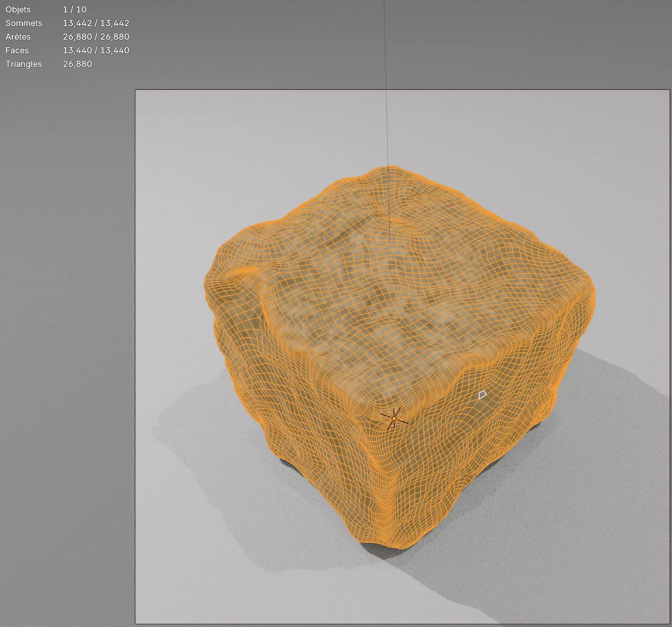The height and width of the screenshot is (627, 672).
Task: Click the "26,880 / 26,880" edge count
Action: (96, 37)
